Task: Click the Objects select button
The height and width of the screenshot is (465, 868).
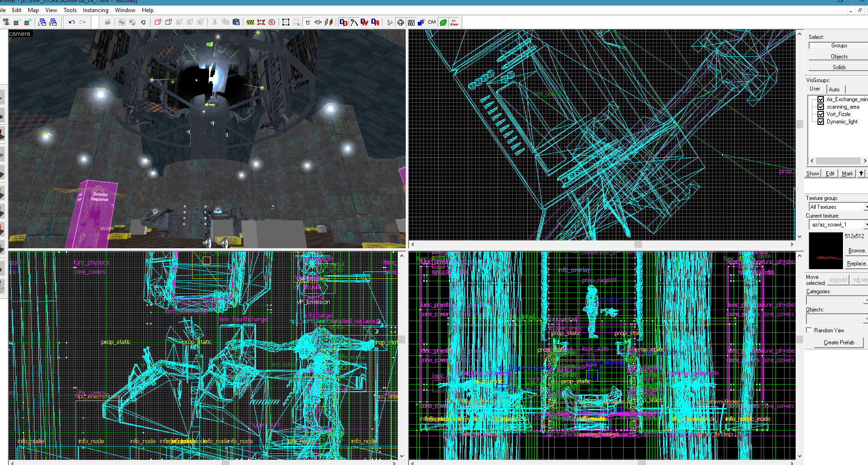Action: pyautogui.click(x=839, y=57)
